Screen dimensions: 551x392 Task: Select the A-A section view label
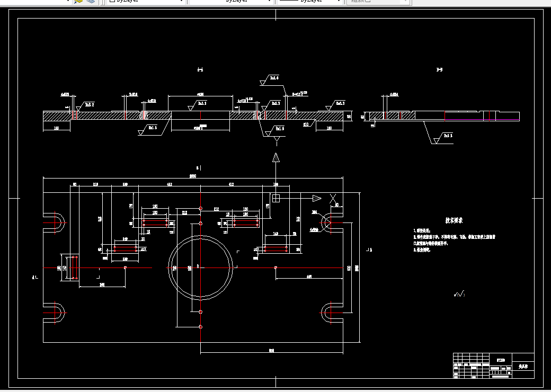point(200,69)
